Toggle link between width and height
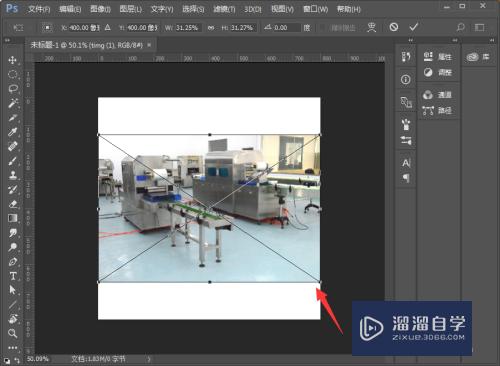 click(x=211, y=28)
